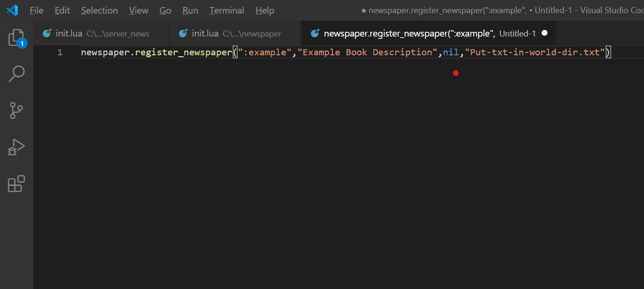Open the Explorer view in activity bar

tap(16, 37)
